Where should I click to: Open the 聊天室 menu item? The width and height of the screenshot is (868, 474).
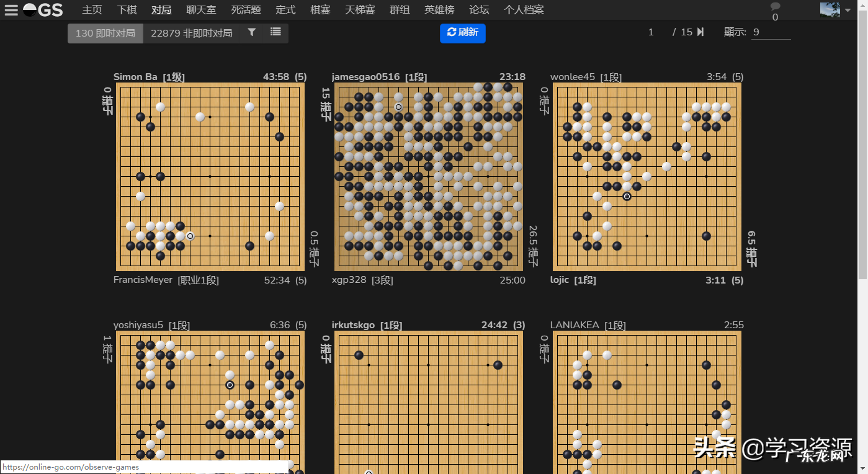coord(201,9)
